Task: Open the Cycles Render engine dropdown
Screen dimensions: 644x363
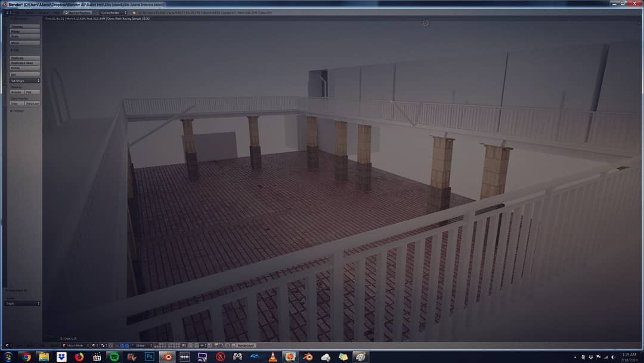Action: [x=113, y=13]
